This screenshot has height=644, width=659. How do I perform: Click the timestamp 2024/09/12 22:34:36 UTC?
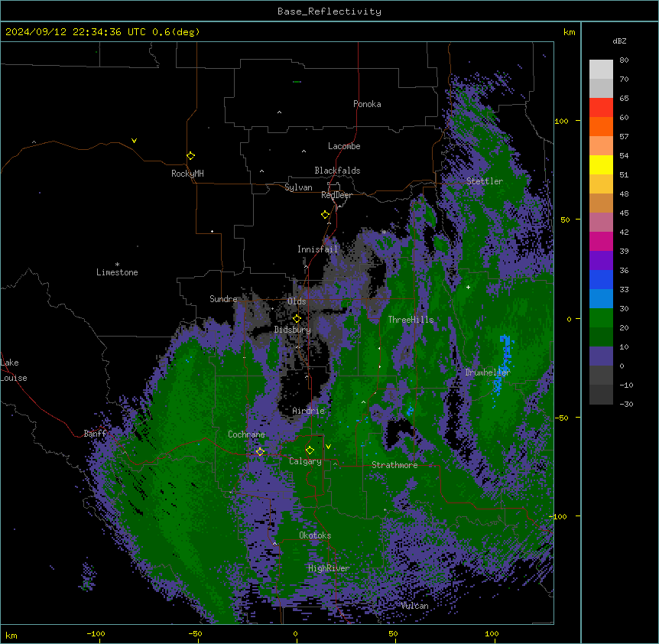tap(76, 32)
